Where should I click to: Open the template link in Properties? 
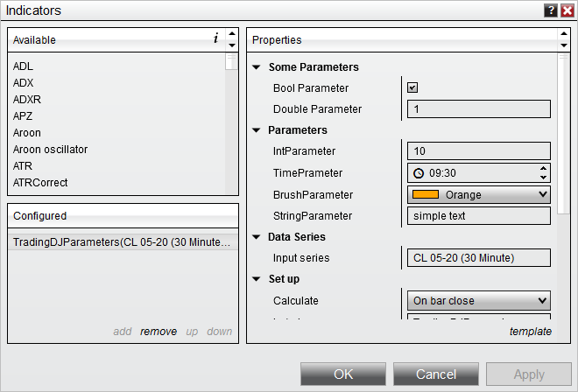pyautogui.click(x=531, y=332)
